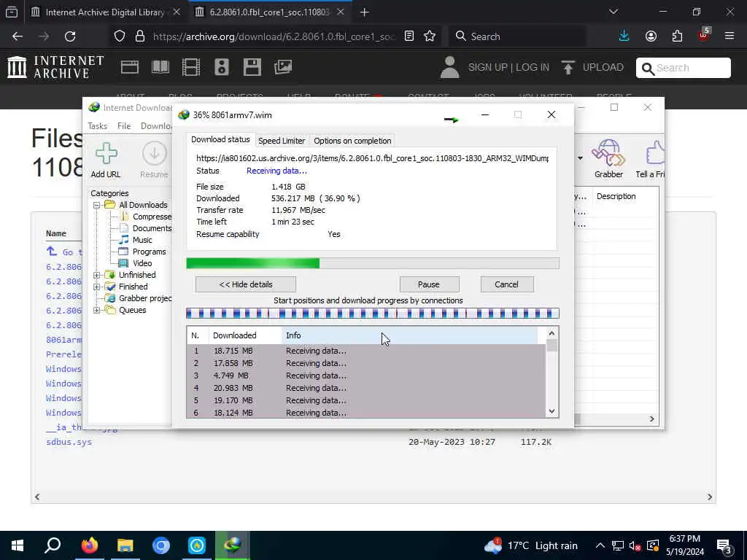The height and width of the screenshot is (560, 747).
Task: Select the Video category in IDM tree
Action: click(x=142, y=263)
